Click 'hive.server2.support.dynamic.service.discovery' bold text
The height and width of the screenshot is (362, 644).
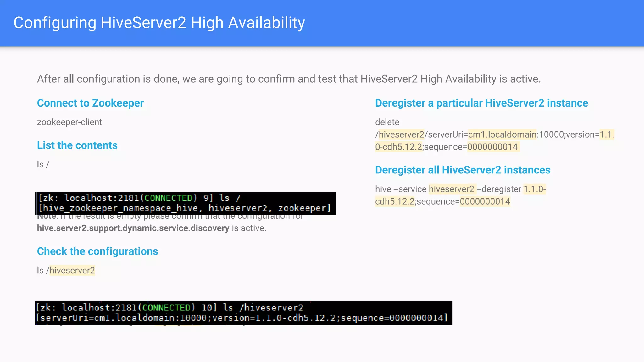click(x=133, y=228)
